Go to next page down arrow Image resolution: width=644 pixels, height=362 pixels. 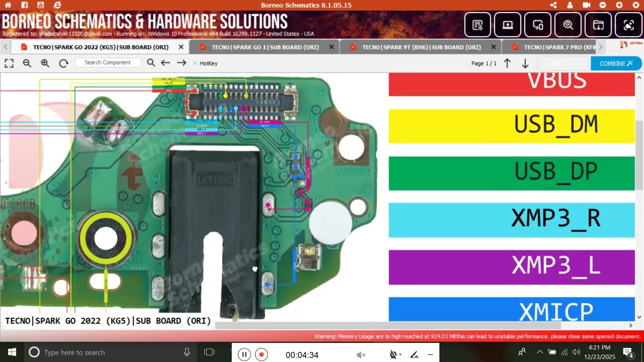pyautogui.click(x=525, y=63)
